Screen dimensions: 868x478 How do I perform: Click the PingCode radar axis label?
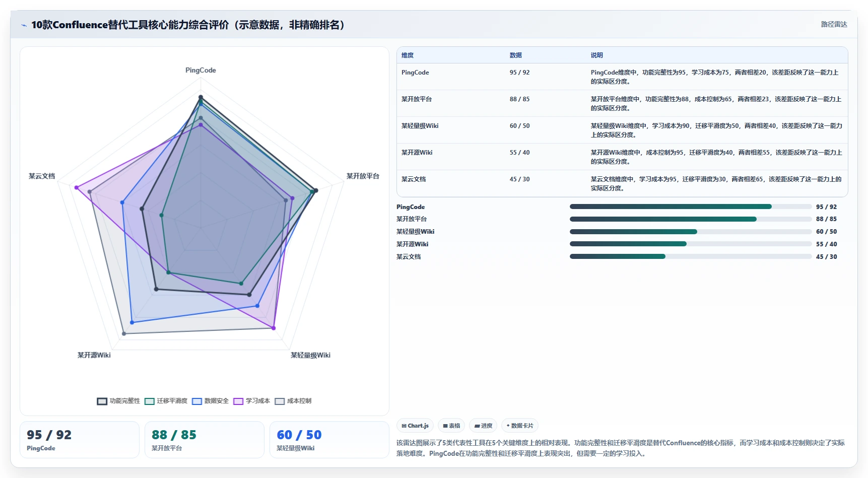coord(201,71)
